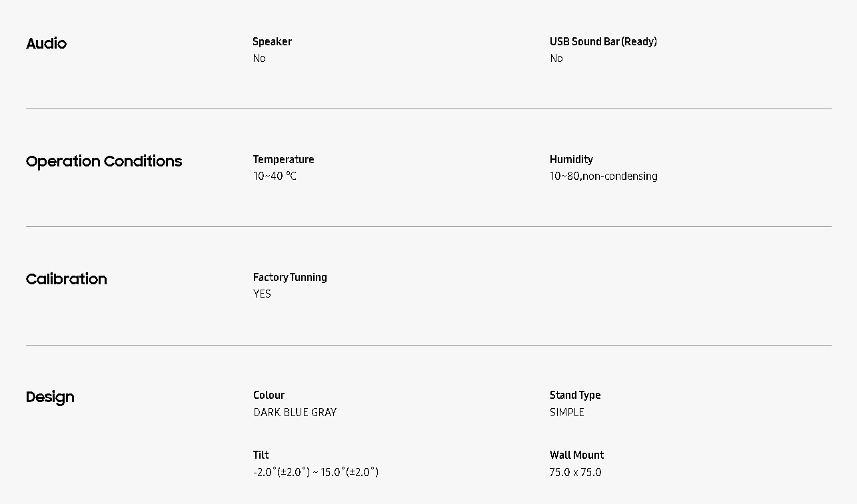This screenshot has height=504, width=857.
Task: Select the Speaker specification label
Action: (272, 41)
